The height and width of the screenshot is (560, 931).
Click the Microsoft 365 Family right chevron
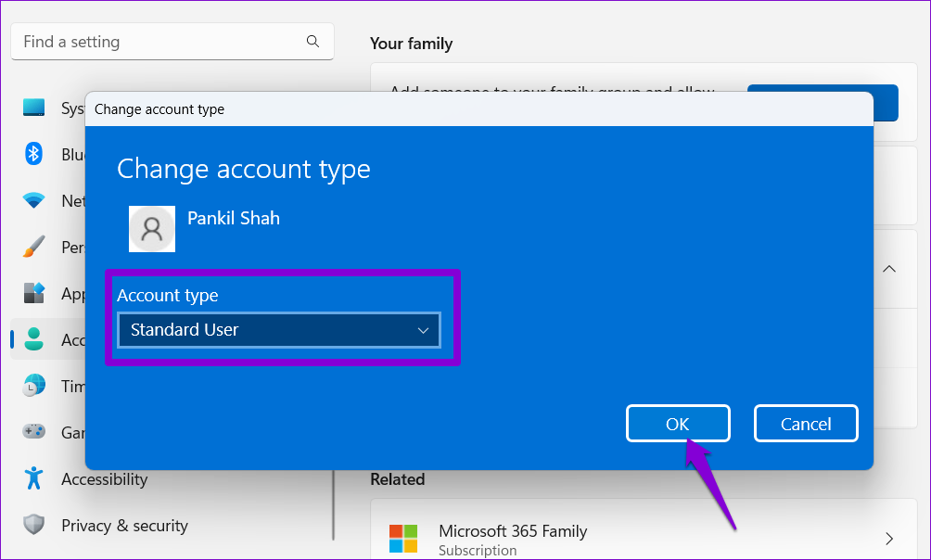[x=888, y=539]
